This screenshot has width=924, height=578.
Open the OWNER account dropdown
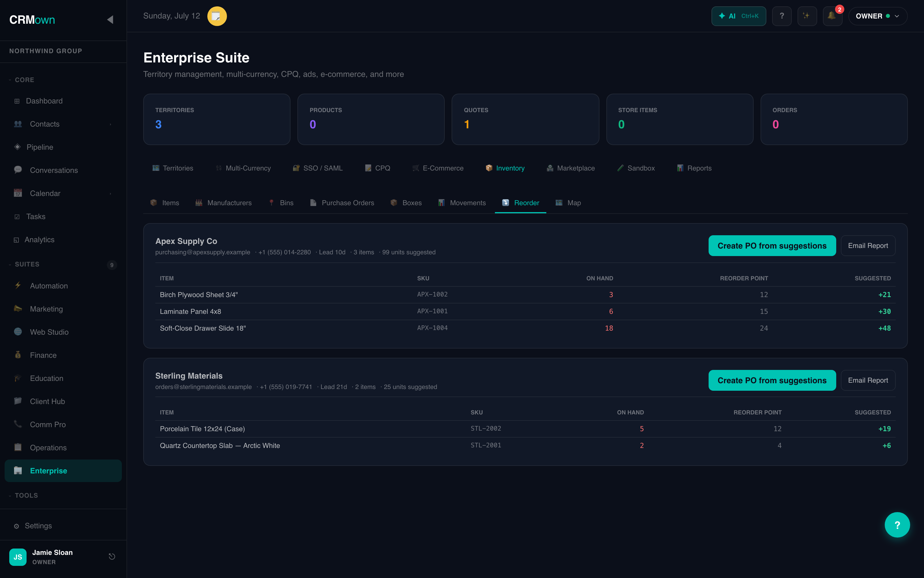click(878, 16)
